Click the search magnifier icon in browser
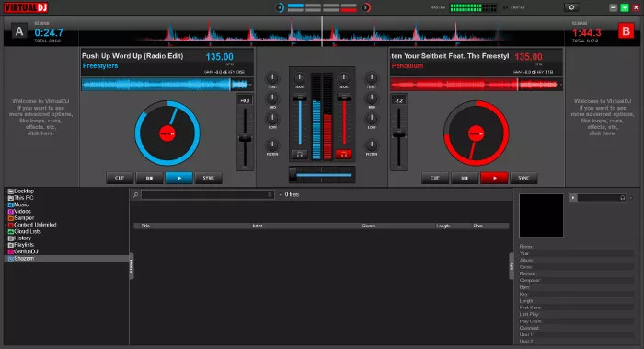Viewport: 644px width, 349px height. 135,195
